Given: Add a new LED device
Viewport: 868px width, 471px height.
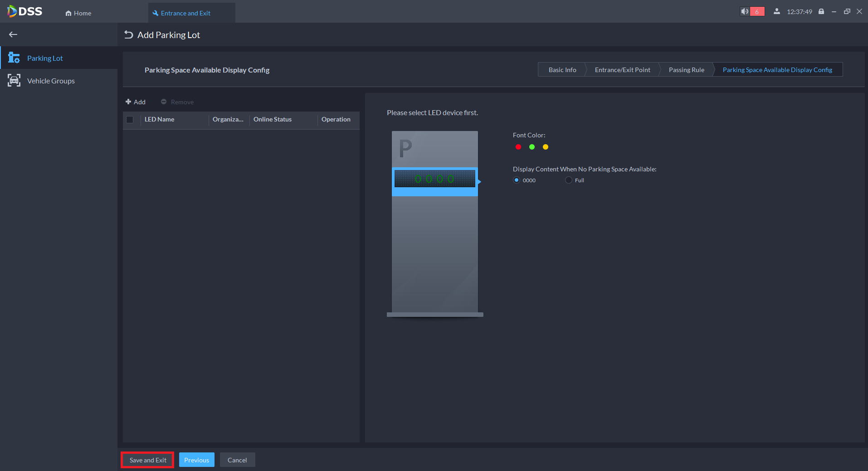Looking at the screenshot, I should [136, 102].
